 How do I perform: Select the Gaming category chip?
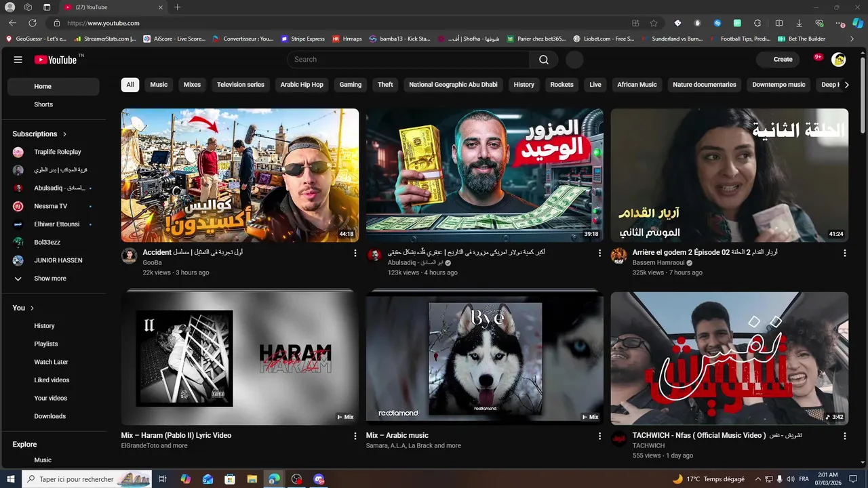351,85
